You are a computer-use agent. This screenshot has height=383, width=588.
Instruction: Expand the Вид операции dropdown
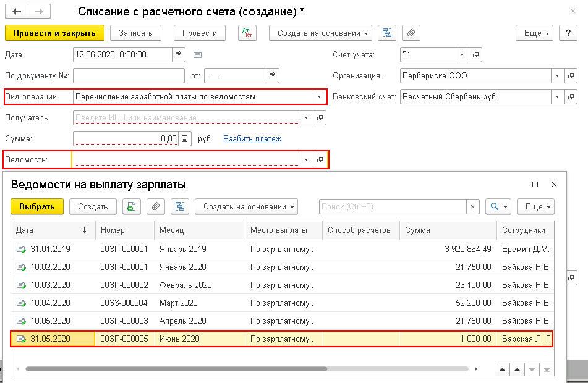click(319, 97)
